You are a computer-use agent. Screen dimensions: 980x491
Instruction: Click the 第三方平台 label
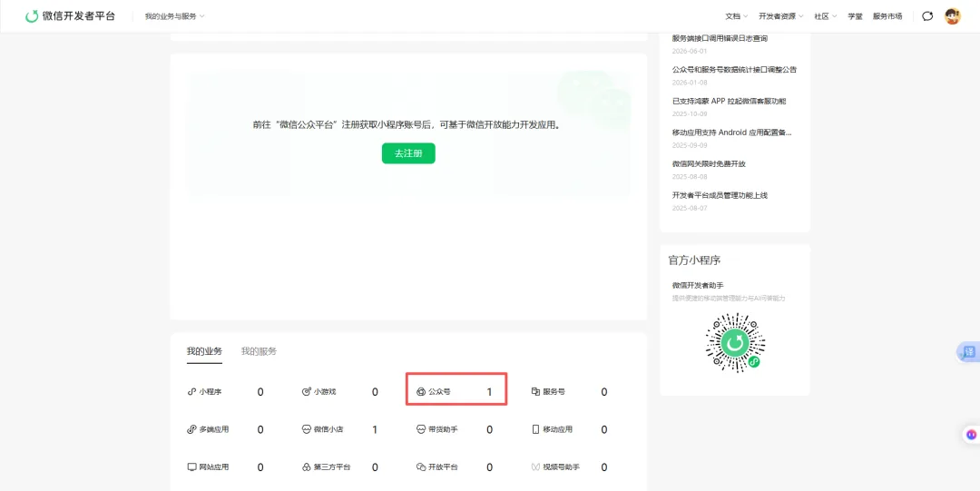coord(332,467)
